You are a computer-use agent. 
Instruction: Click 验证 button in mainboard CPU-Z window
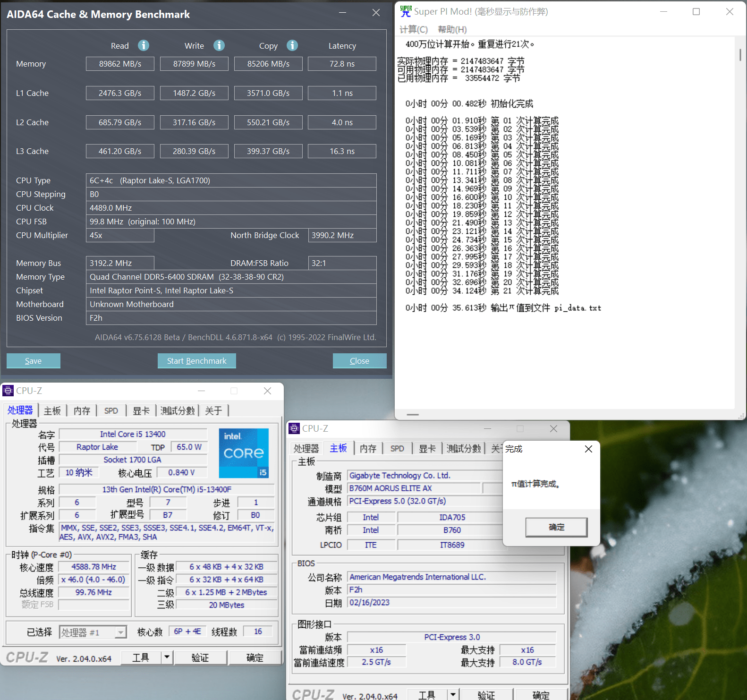(486, 695)
